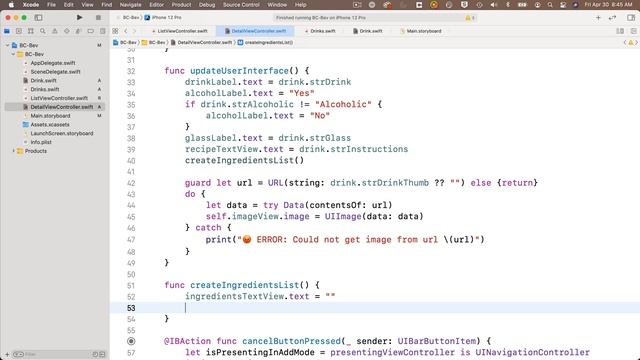This screenshot has height=360, width=640.
Task: Select AppDelegate.swift in navigator
Action: click(53, 63)
